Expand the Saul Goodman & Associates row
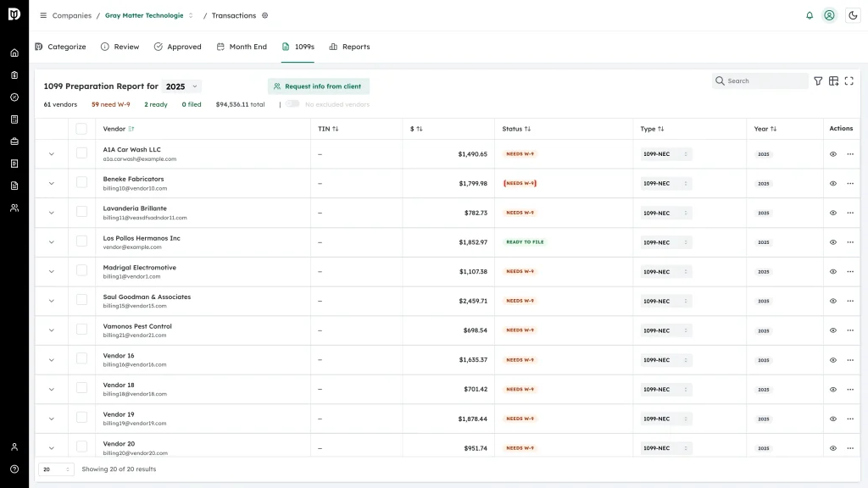Viewport: 868px width, 488px height. pyautogui.click(x=52, y=301)
